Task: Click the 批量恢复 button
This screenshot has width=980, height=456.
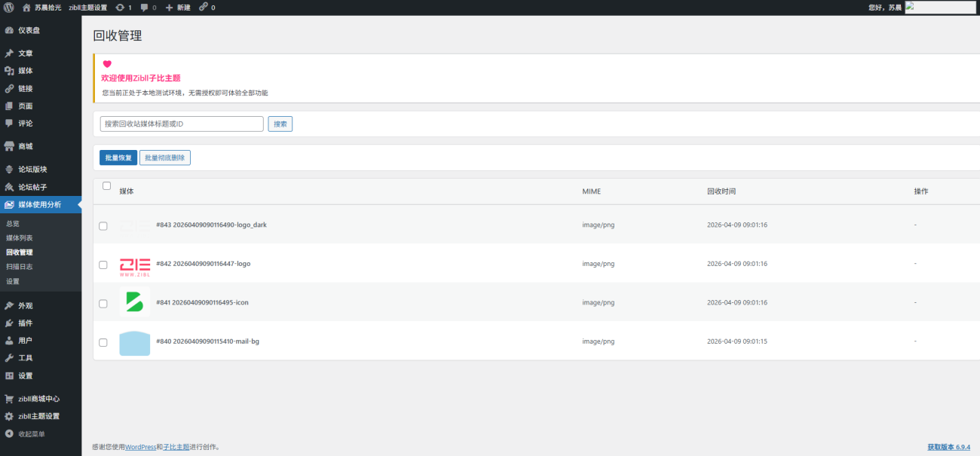Action: click(118, 158)
